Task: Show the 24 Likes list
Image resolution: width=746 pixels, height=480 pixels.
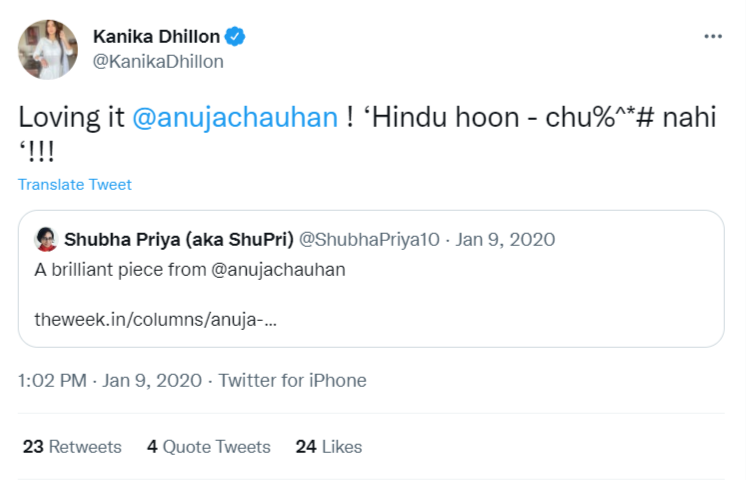Action: [329, 447]
